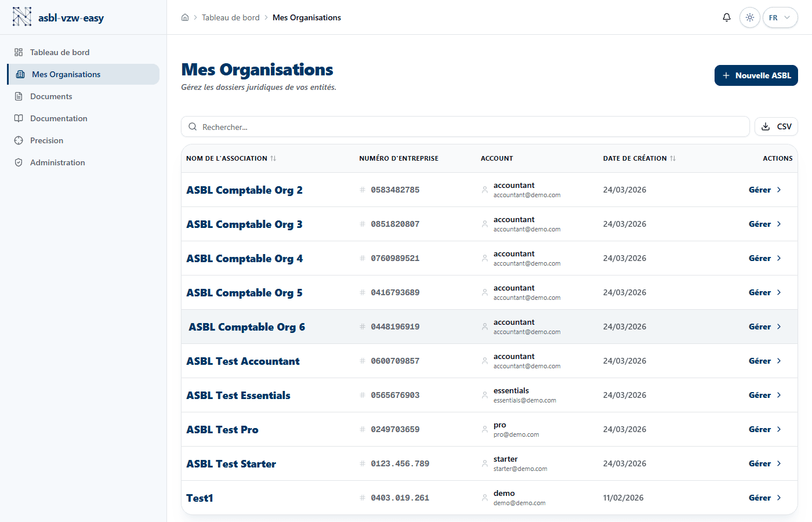The image size is (812, 522).
Task: Click company number 0760989521
Action: [395, 258]
